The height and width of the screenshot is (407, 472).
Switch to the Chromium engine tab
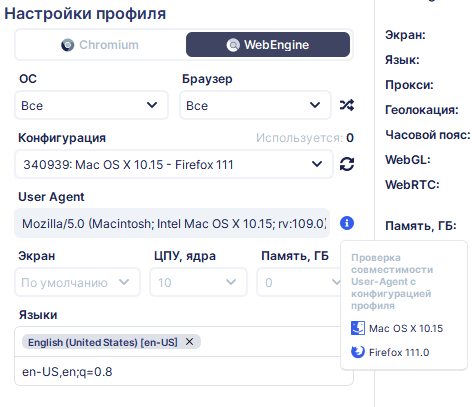click(100, 45)
